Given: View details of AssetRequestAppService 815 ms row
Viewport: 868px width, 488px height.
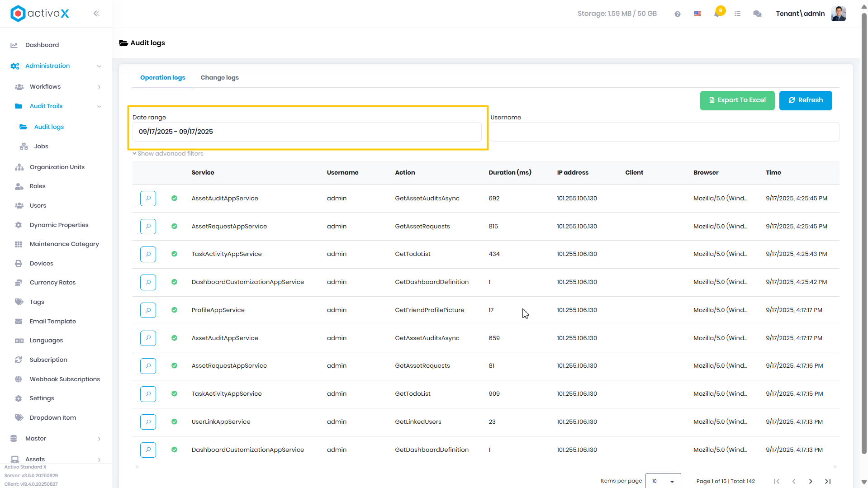Looking at the screenshot, I should click(148, 227).
